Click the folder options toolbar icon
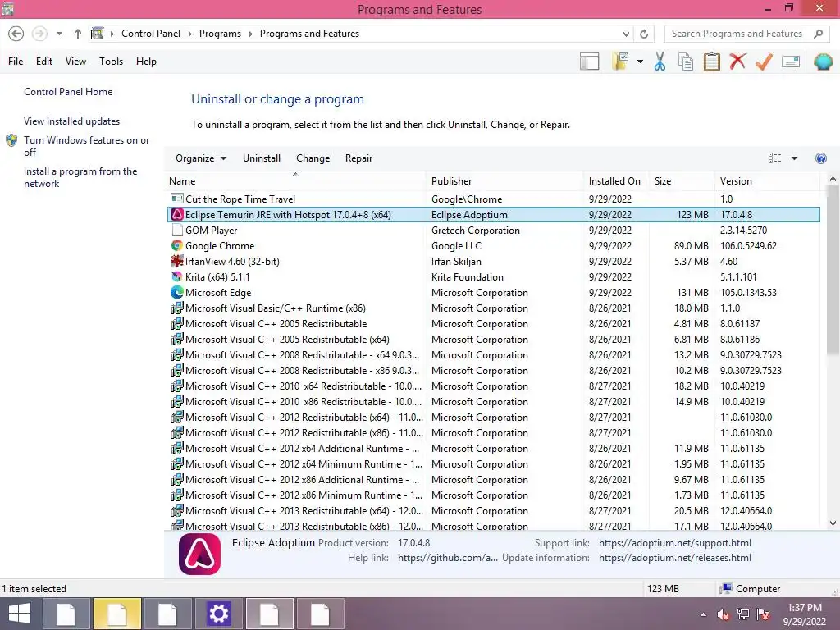 coord(620,62)
